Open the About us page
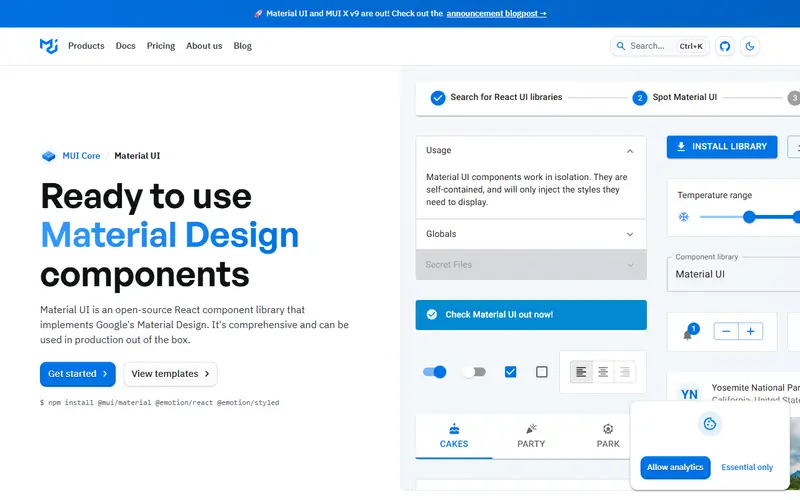The width and height of the screenshot is (800, 500). pyautogui.click(x=204, y=46)
